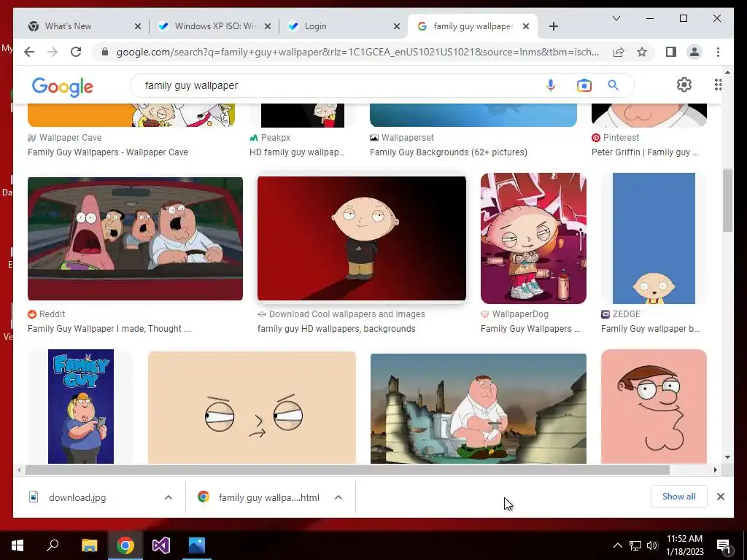The image size is (747, 560).
Task: Open Reddit Family Guy Wallpaper link
Action: pos(109,329)
